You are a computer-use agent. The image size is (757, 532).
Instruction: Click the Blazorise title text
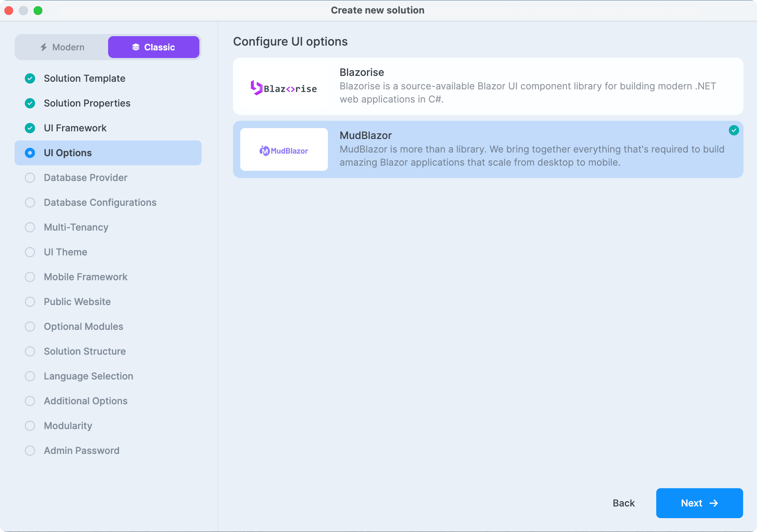362,72
